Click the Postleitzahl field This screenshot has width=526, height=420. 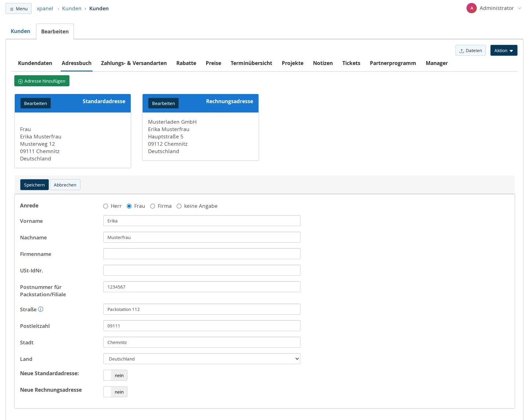coord(202,326)
